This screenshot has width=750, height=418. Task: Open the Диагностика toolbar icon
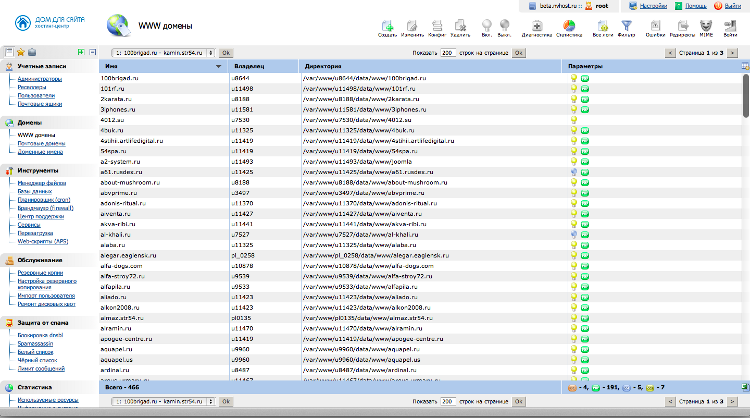click(537, 28)
